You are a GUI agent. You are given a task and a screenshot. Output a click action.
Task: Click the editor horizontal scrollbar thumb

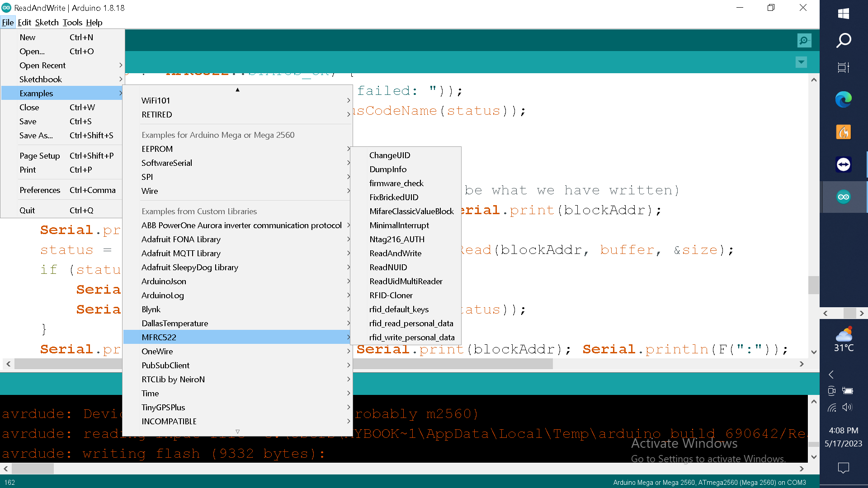pos(452,364)
